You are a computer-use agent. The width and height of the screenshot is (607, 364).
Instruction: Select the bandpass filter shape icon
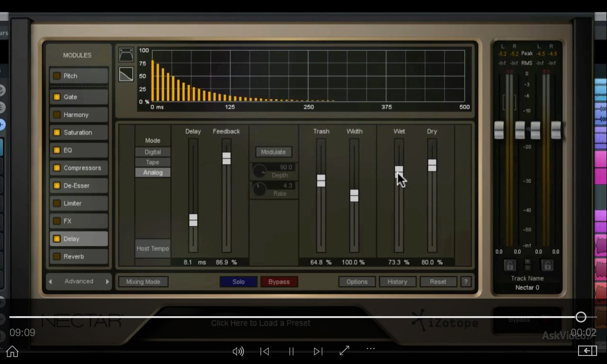coord(126,55)
